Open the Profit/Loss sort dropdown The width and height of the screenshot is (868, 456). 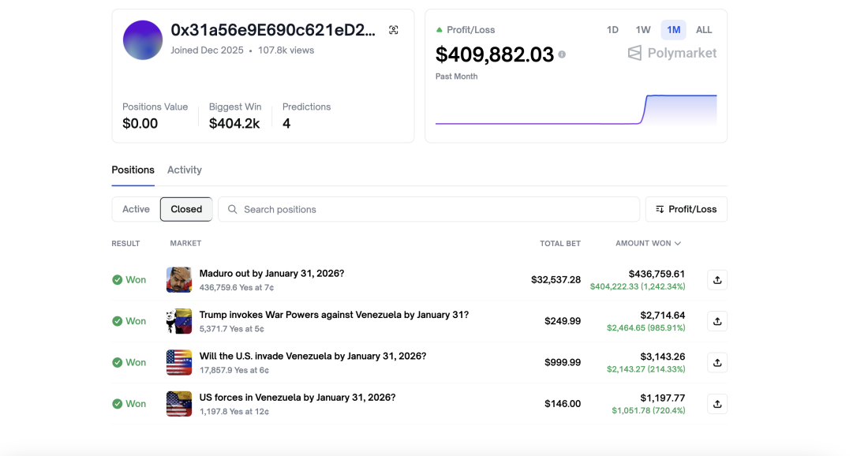[686, 209]
